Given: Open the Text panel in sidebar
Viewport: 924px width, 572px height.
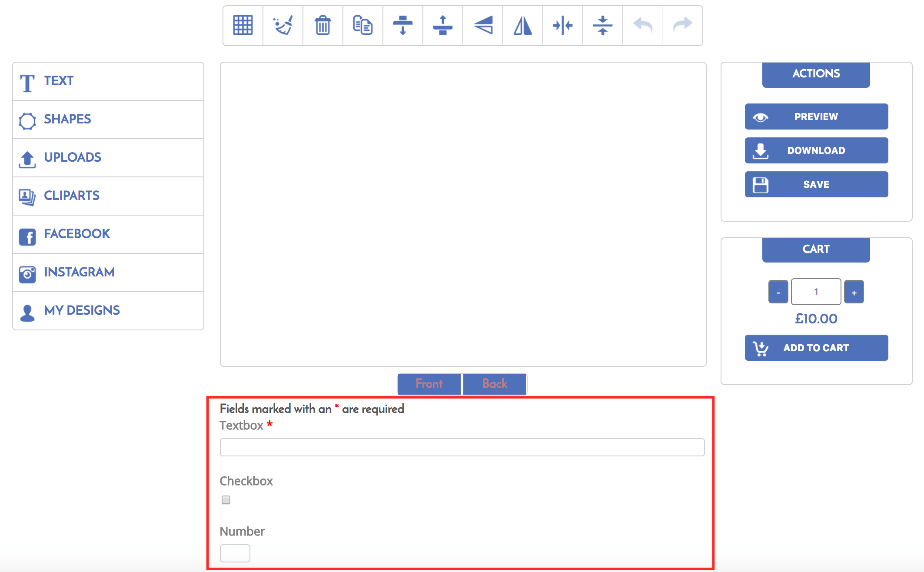Looking at the screenshot, I should pyautogui.click(x=108, y=81).
